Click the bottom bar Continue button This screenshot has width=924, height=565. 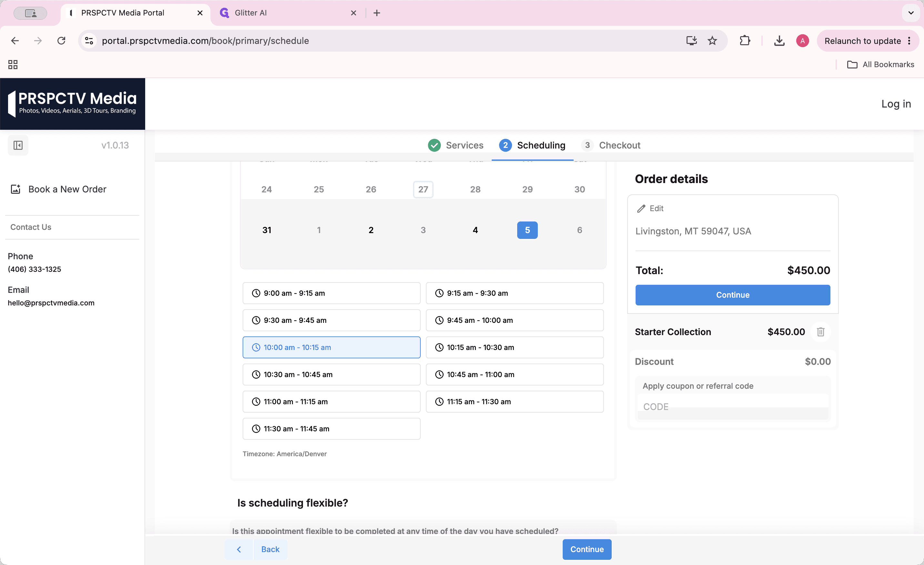click(x=587, y=549)
